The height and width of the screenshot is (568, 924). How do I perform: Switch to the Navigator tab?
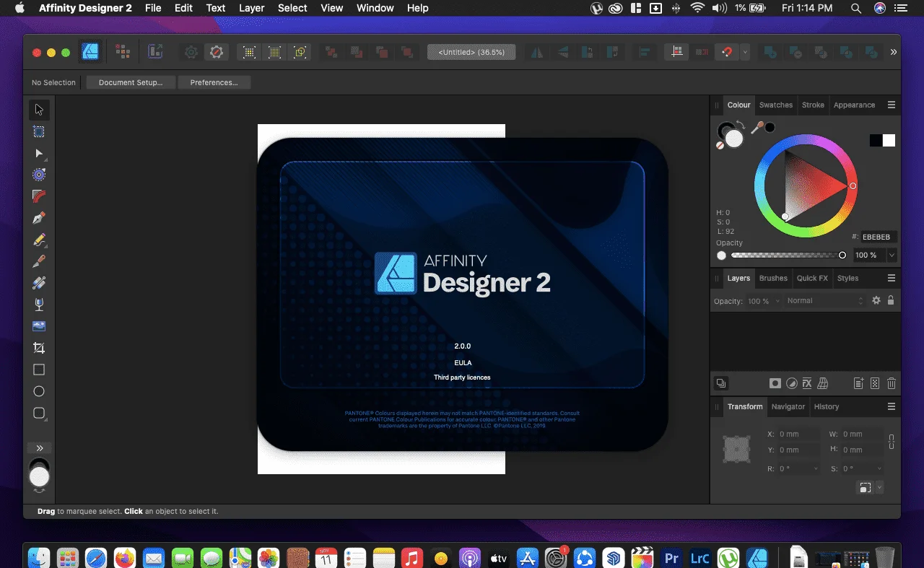point(788,406)
